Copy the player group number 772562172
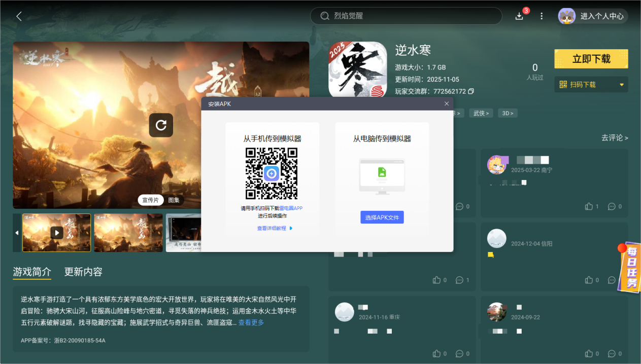This screenshot has width=641, height=364. coord(471,91)
